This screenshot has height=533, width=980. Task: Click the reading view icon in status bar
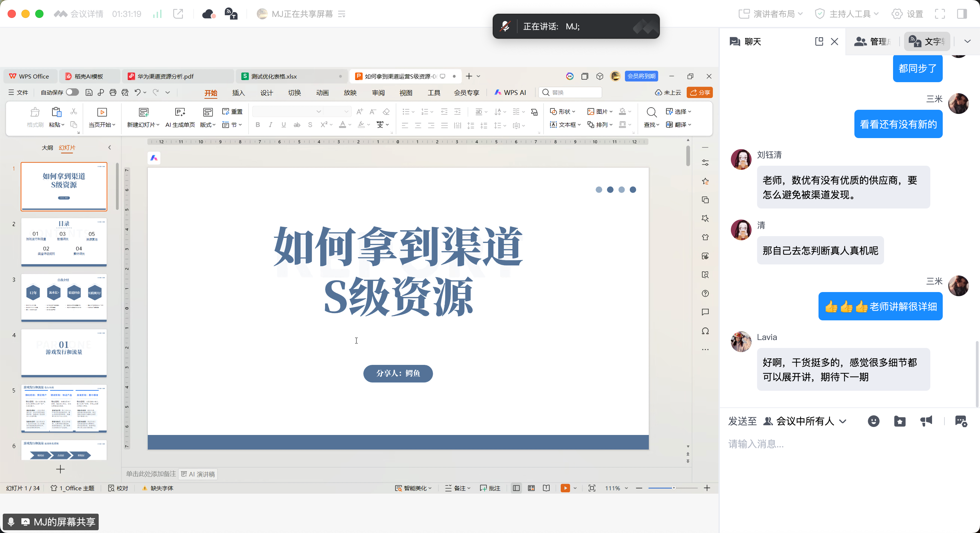[546, 488]
